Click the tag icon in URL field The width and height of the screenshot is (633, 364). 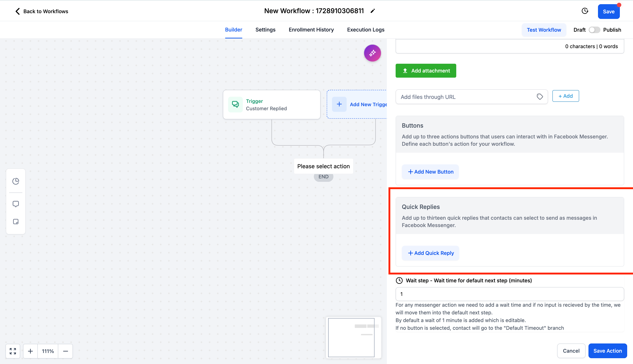[x=540, y=97]
